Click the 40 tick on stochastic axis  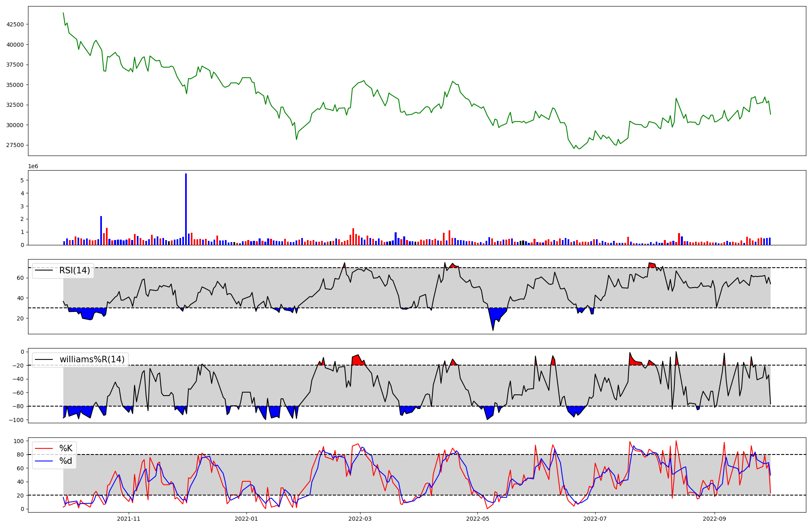20,482
